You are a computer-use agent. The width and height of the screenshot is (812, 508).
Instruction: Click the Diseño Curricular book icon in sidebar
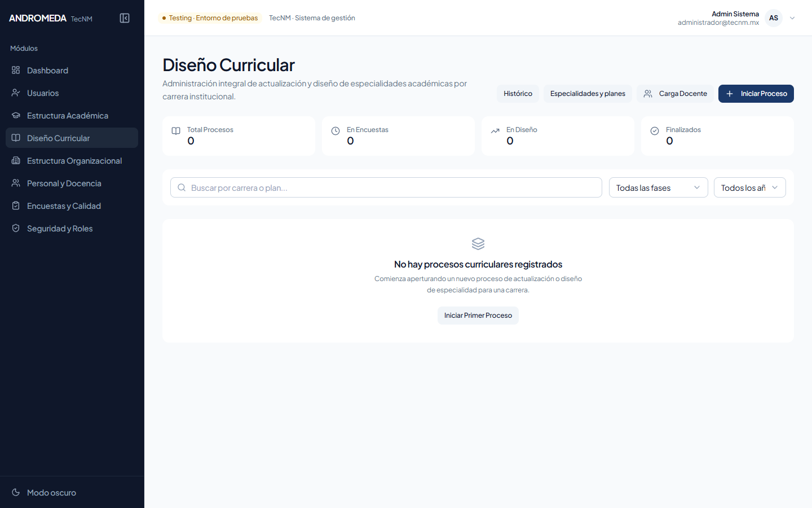coord(16,138)
